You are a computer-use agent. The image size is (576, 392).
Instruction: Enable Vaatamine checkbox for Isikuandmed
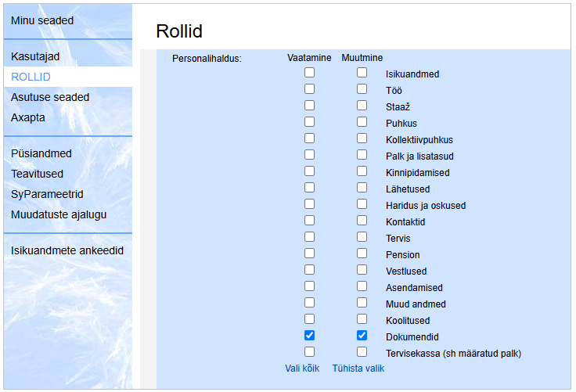pos(310,73)
